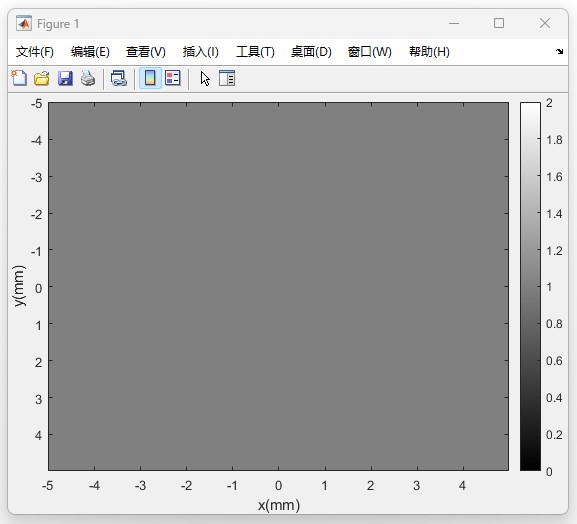Open the 插入(I) dropdown menu
Viewport: 577px width, 524px height.
(x=201, y=52)
